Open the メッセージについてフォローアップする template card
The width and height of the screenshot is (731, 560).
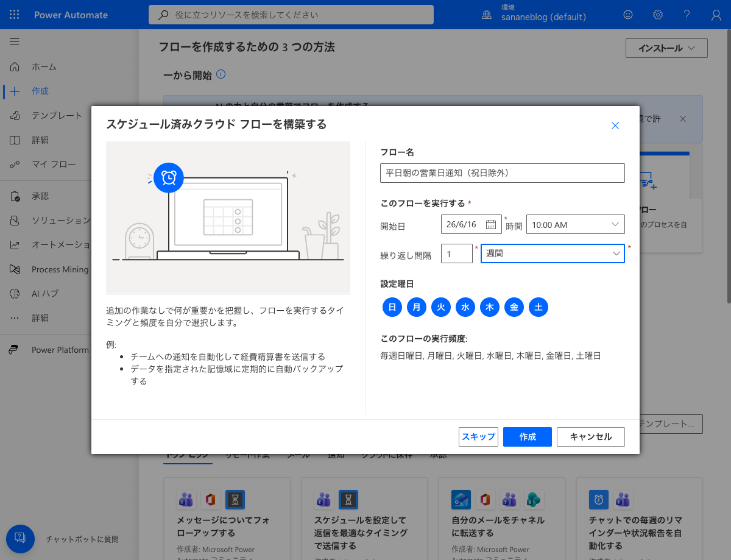[x=227, y=519]
